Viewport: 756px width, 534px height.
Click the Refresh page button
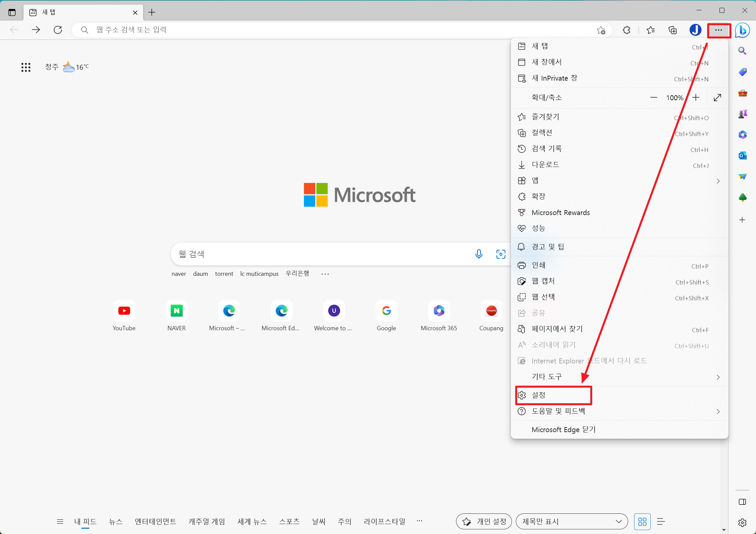pyautogui.click(x=58, y=30)
